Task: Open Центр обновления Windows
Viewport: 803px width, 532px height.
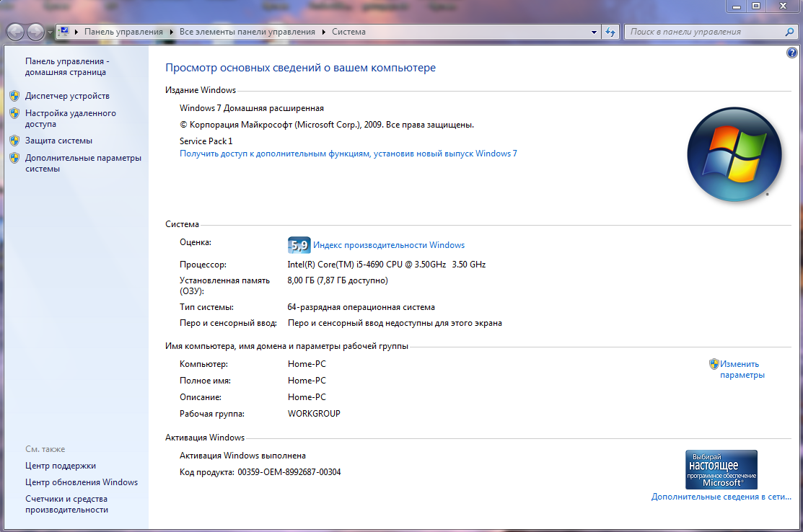Action: click(82, 482)
